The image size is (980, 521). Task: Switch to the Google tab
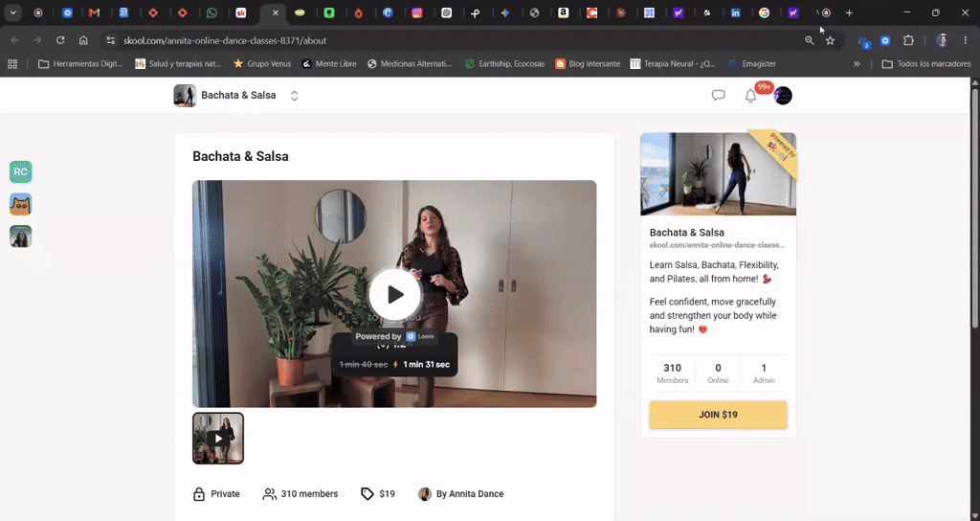click(764, 12)
